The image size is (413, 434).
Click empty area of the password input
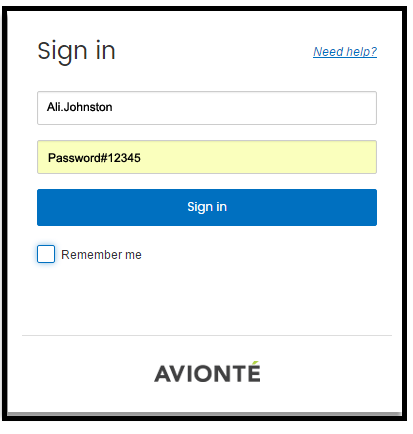coord(260,157)
